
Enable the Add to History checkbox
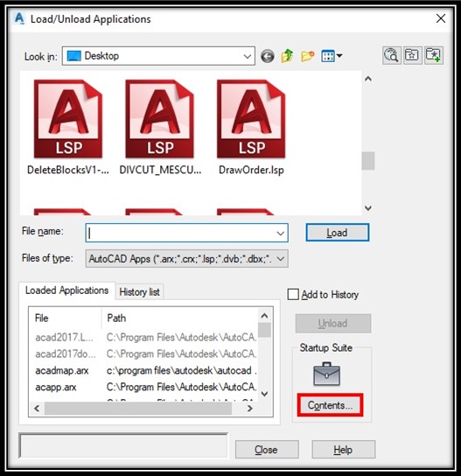click(293, 295)
